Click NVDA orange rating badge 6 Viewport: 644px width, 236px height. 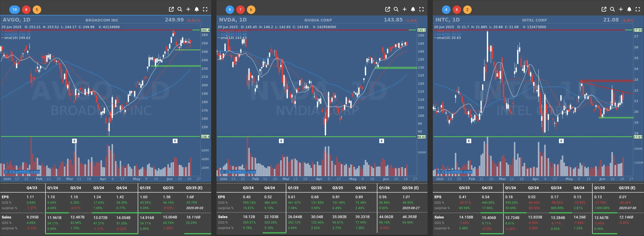251,9
